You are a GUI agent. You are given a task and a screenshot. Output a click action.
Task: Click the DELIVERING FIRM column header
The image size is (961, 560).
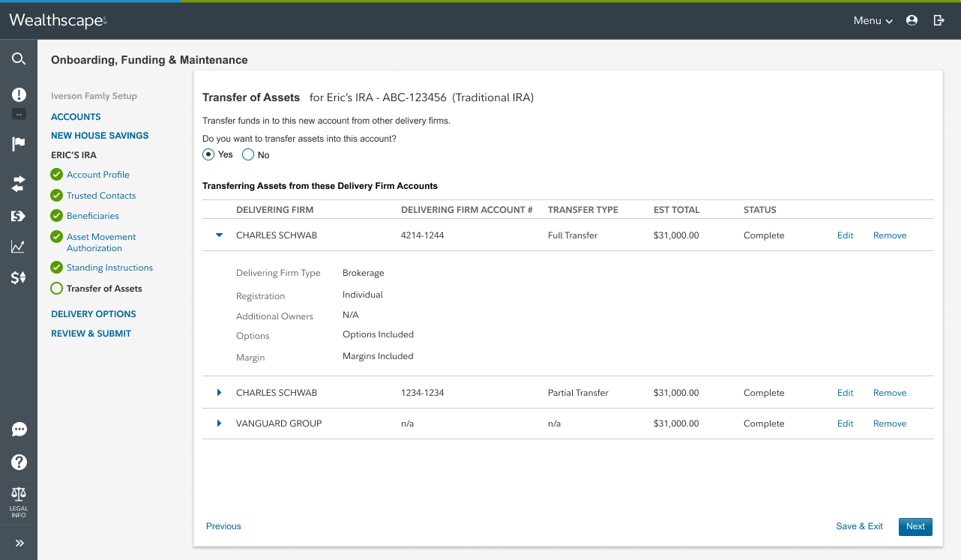(x=274, y=210)
